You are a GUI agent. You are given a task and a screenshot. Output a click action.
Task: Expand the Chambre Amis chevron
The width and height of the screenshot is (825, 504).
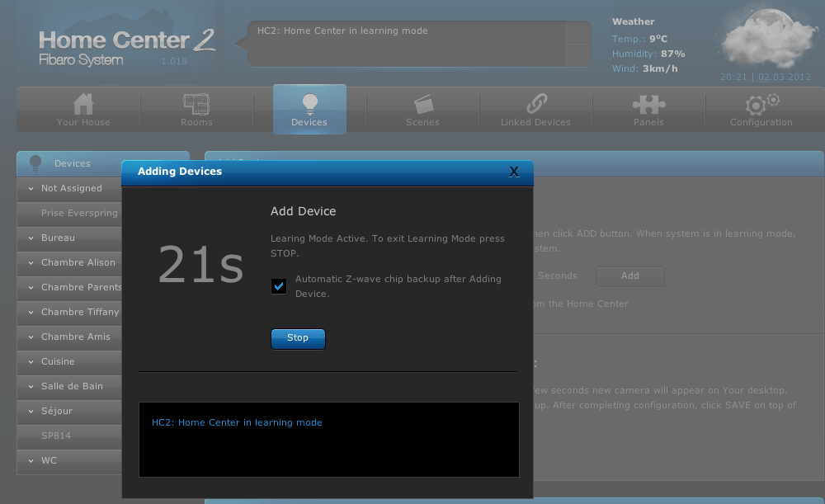[31, 337]
